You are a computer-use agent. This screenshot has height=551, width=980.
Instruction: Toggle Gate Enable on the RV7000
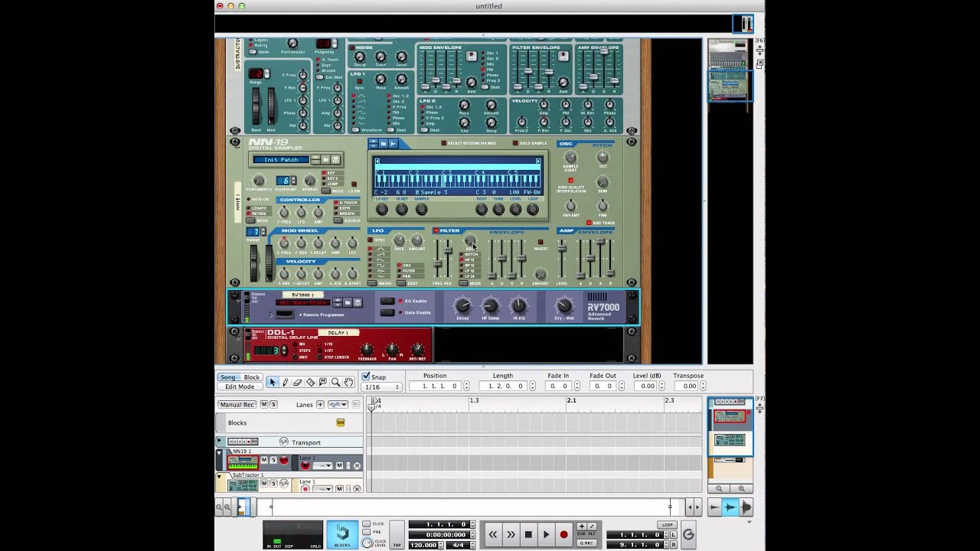[387, 312]
